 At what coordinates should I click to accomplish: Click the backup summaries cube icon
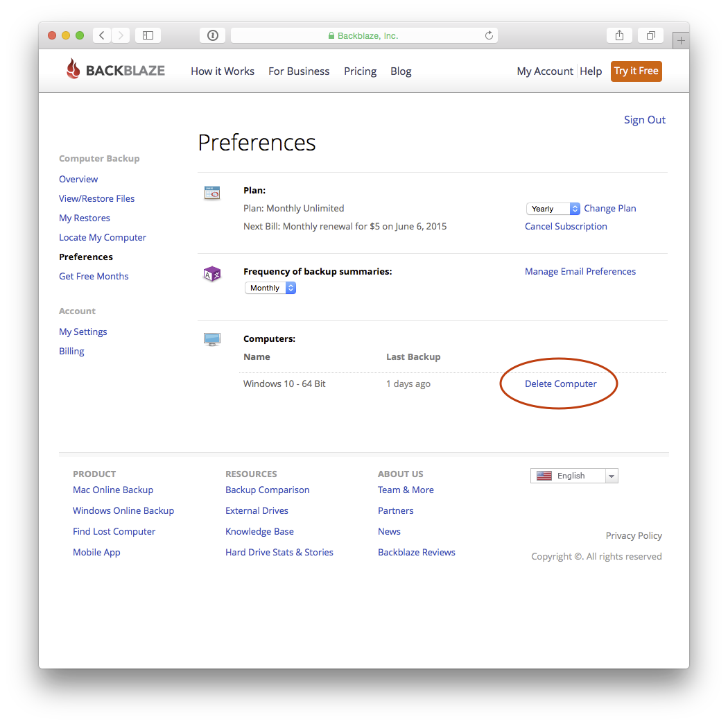coord(212,274)
